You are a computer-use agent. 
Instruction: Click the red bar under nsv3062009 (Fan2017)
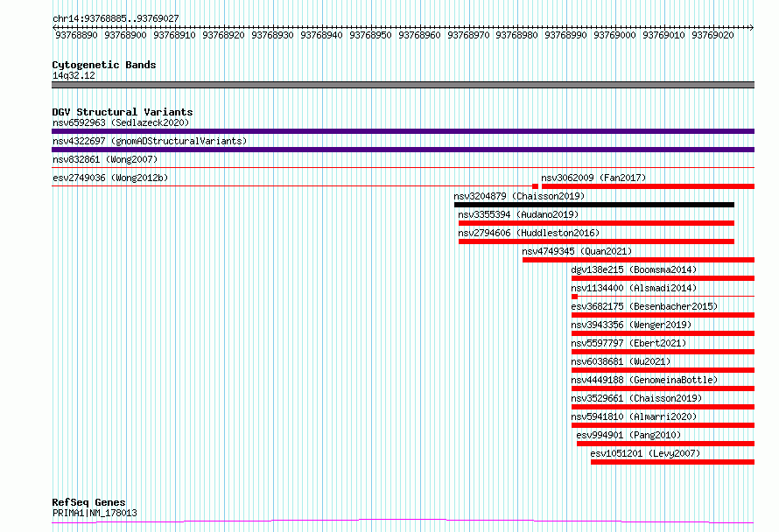tap(648, 186)
